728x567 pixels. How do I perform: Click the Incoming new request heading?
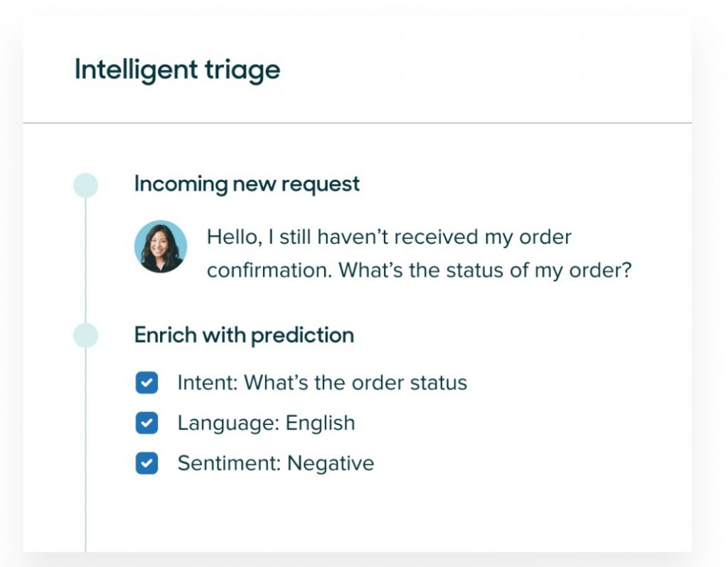247,184
